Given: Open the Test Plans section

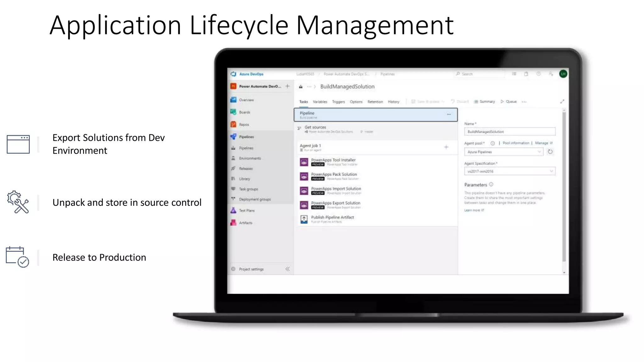Looking at the screenshot, I should click(247, 211).
